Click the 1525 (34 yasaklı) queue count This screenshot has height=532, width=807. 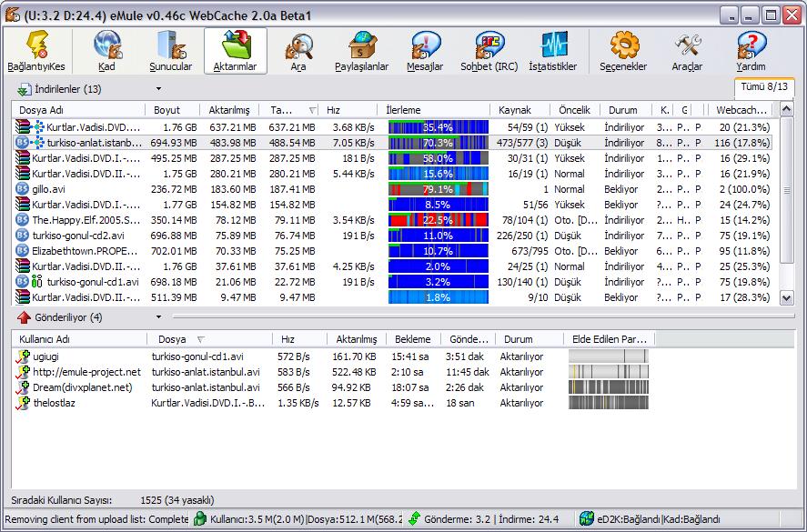(177, 499)
